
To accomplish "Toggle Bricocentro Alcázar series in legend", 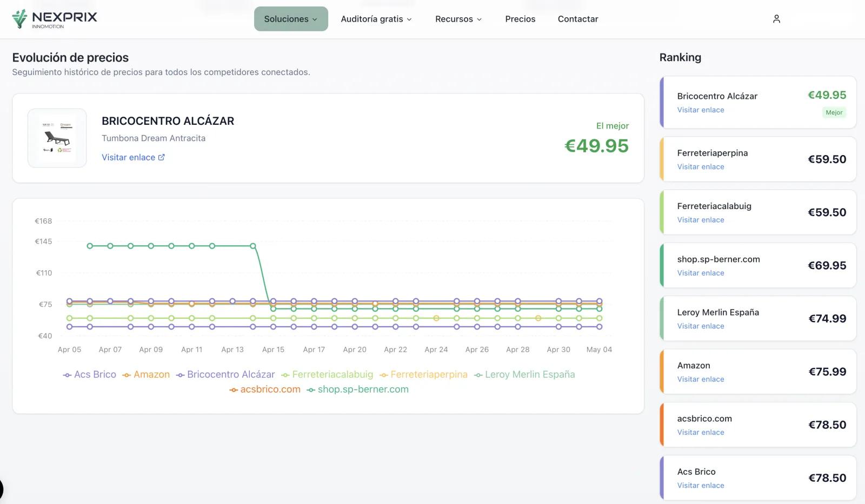I will coord(225,374).
